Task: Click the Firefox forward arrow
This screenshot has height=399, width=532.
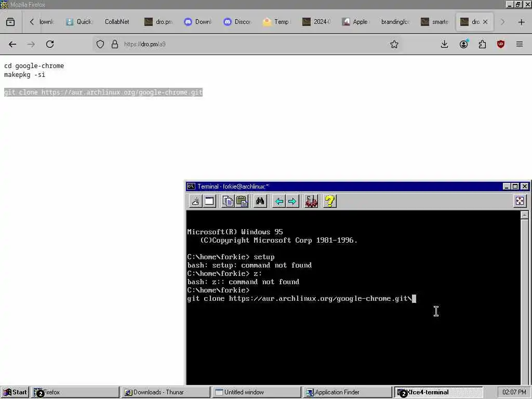Action: pos(31,44)
